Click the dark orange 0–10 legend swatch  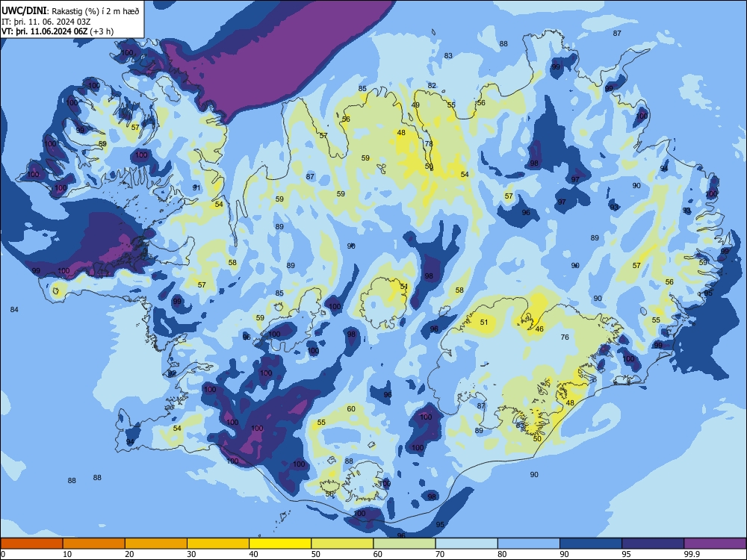[31, 544]
